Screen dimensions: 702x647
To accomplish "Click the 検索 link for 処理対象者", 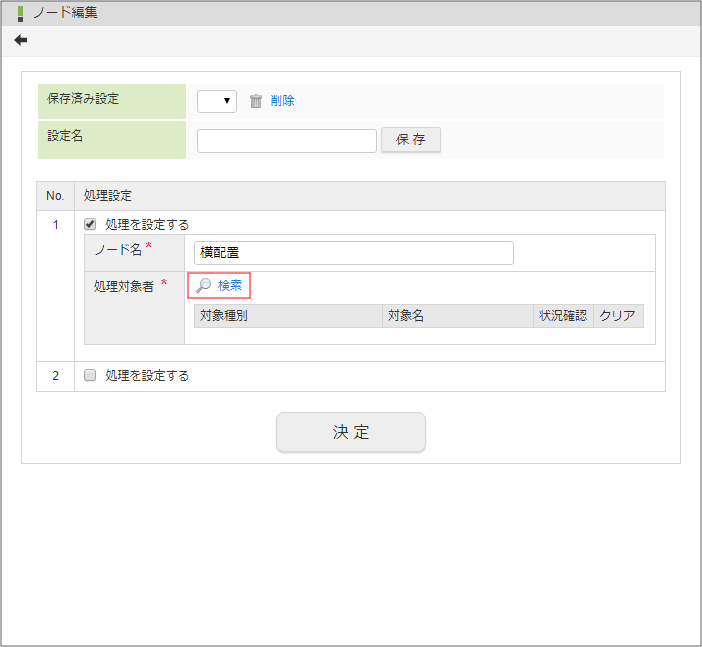I will click(x=230, y=285).
